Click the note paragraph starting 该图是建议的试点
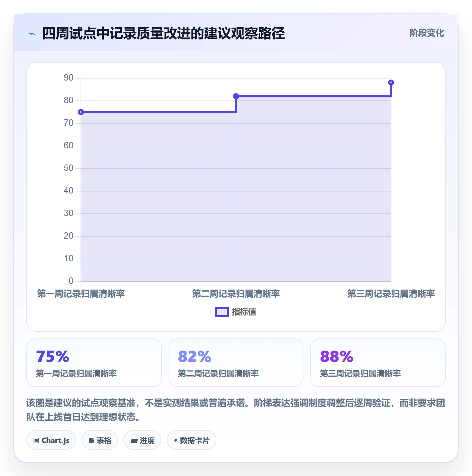 tap(236, 410)
